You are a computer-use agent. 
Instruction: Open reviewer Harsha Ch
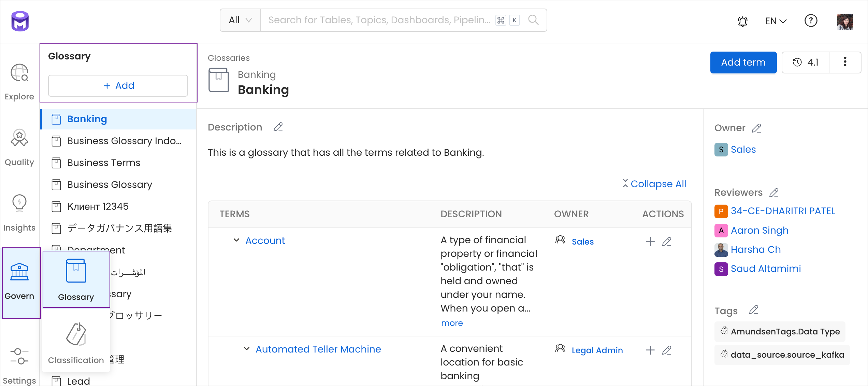[x=755, y=249]
